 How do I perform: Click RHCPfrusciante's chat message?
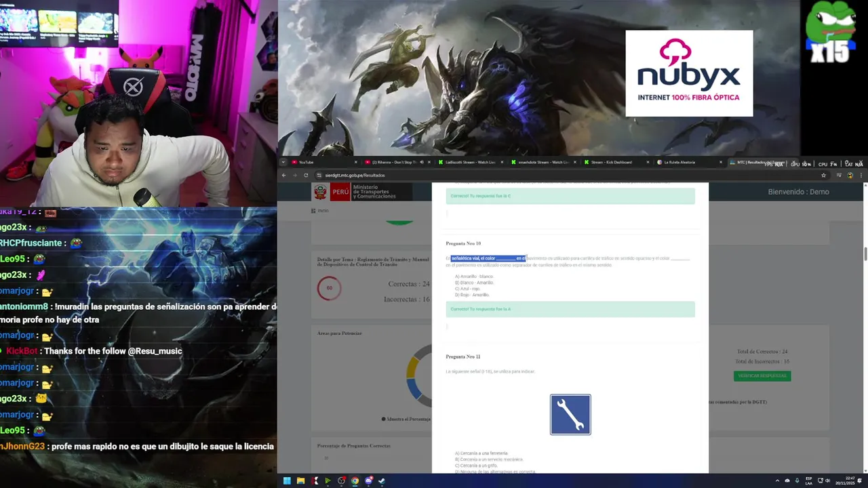click(41, 243)
